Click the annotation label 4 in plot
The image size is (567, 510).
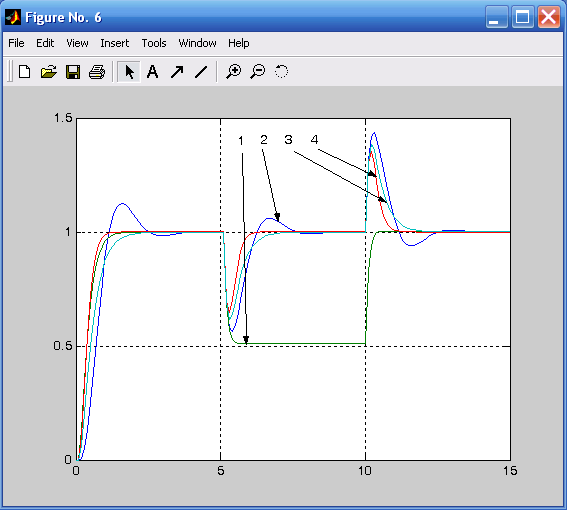(x=314, y=139)
